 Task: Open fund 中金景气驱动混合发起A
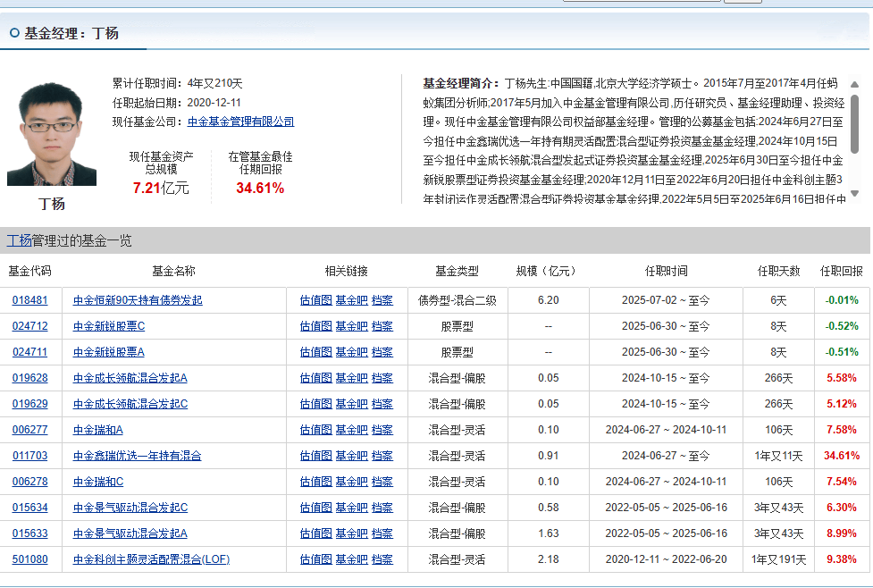click(130, 533)
